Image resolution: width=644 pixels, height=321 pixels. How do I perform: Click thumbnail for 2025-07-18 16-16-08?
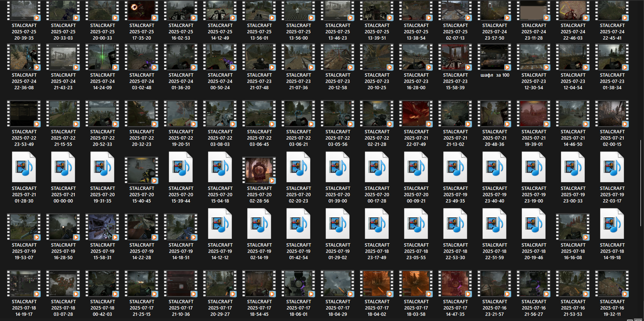coord(573,227)
